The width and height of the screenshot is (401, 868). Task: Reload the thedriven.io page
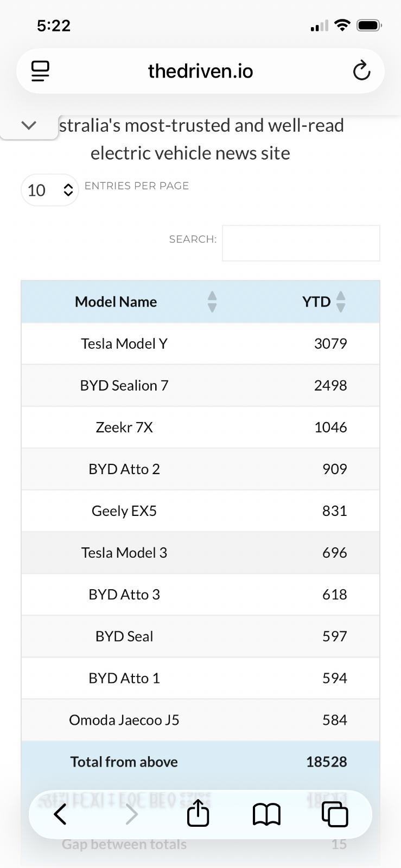[x=361, y=71]
